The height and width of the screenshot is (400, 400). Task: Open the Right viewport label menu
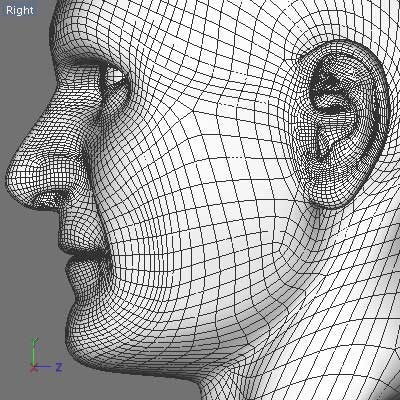(x=20, y=10)
